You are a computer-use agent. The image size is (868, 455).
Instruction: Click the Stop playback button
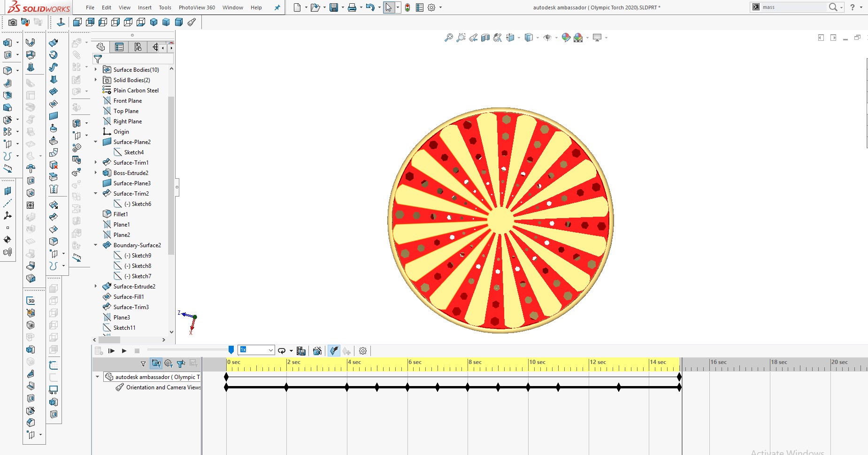click(x=137, y=351)
